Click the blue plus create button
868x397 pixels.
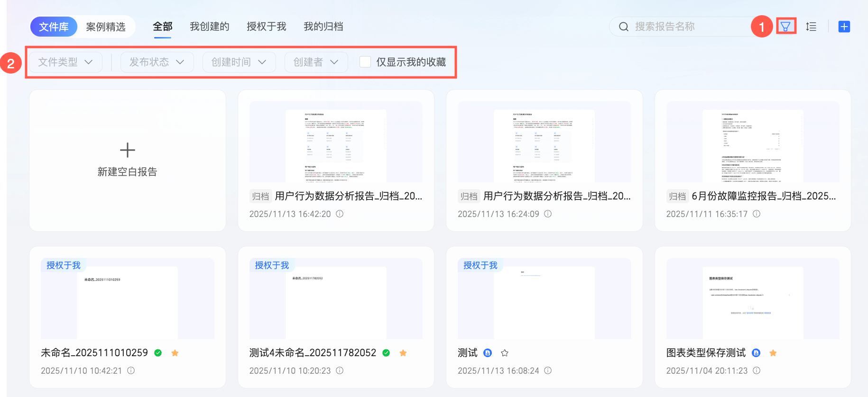pos(844,27)
